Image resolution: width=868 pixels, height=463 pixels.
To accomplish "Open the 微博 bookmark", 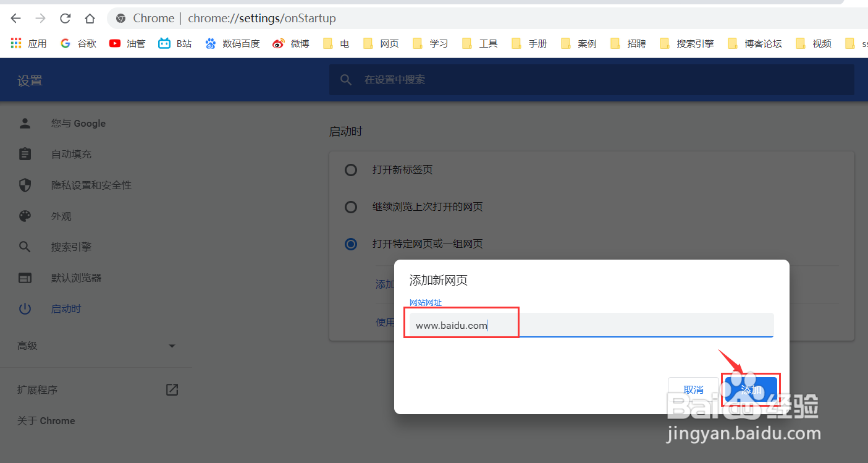I will pyautogui.click(x=291, y=43).
